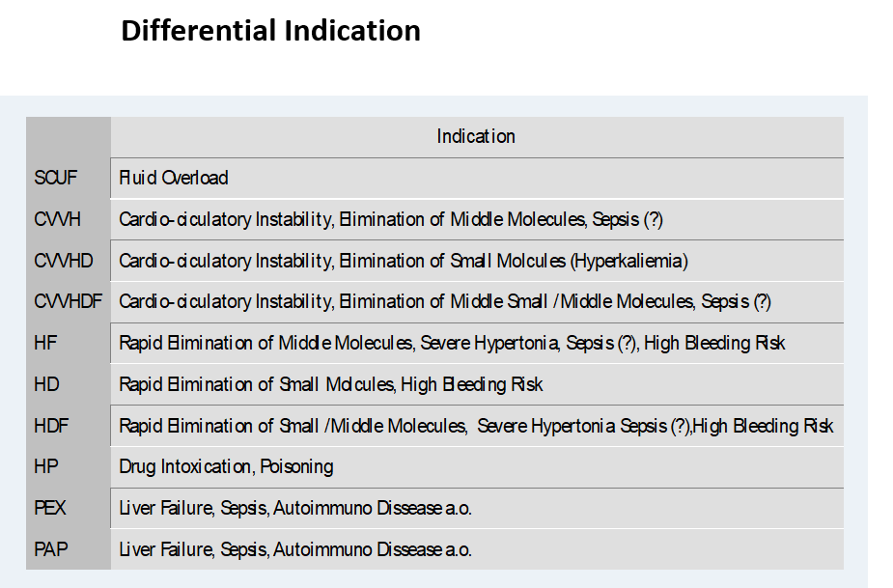Image resolution: width=893 pixels, height=588 pixels.
Task: Click the HP row label
Action: tap(45, 466)
